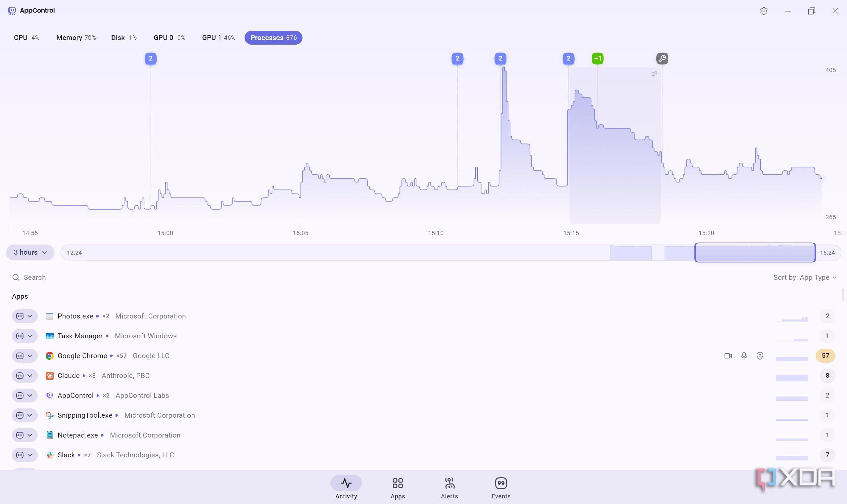Click the Notepad.exe app icon
The image size is (847, 504).
pos(50,435)
